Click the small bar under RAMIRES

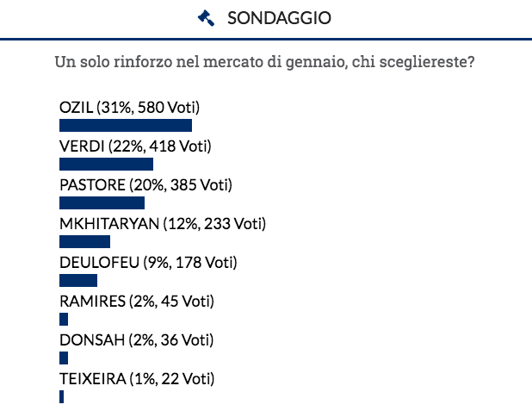tap(64, 319)
